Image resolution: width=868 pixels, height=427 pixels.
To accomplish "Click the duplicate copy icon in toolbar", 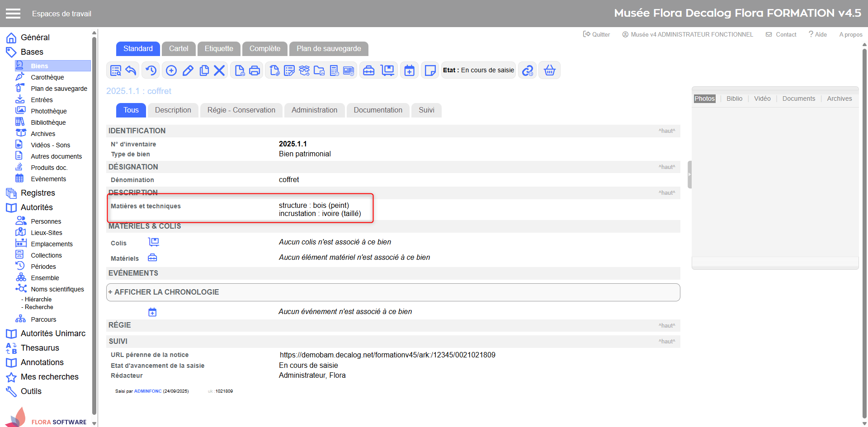I will (204, 70).
